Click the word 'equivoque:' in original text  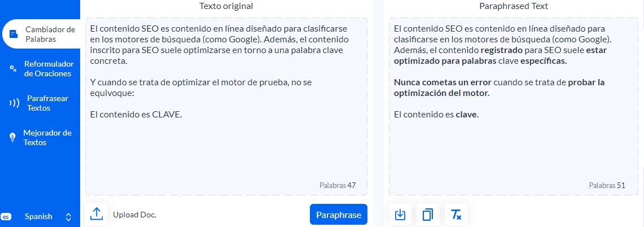tap(113, 93)
